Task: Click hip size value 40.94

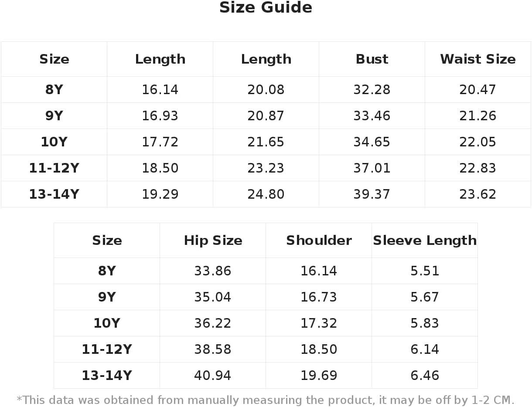Action: (213, 376)
